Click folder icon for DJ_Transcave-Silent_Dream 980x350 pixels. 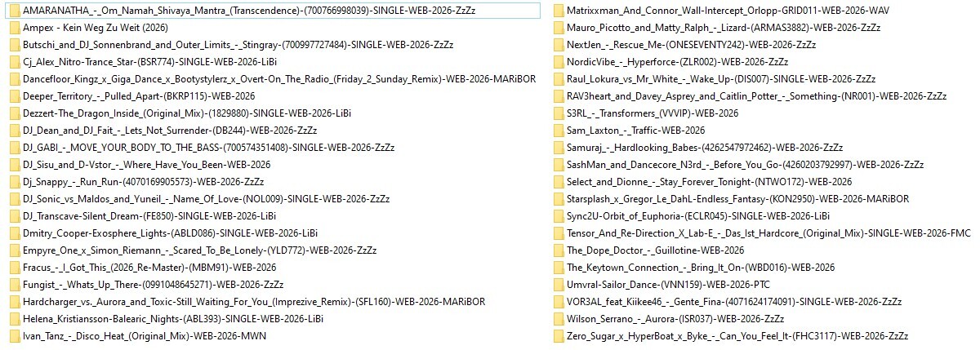pos(15,216)
